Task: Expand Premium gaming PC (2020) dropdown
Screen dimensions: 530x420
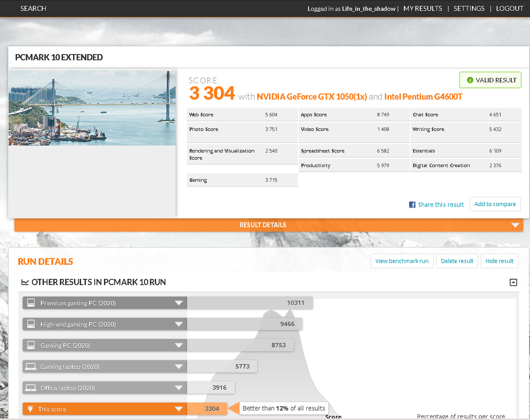Action: tap(178, 303)
